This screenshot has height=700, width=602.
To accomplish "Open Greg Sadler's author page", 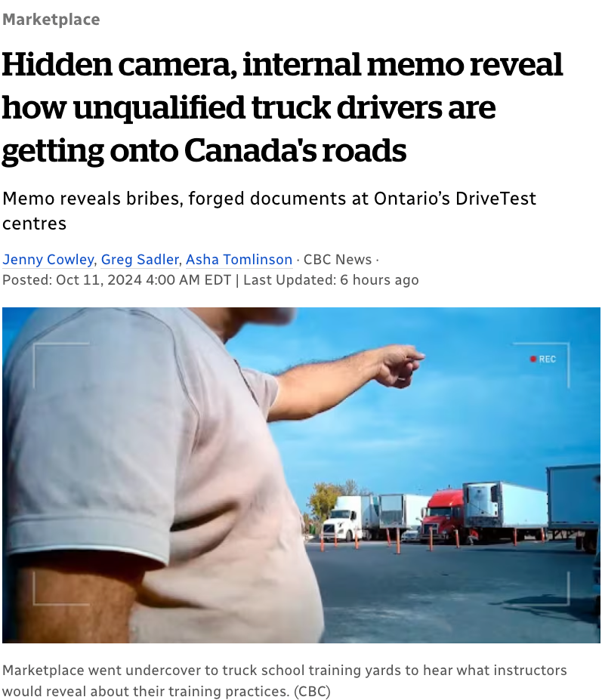I will tap(140, 259).
